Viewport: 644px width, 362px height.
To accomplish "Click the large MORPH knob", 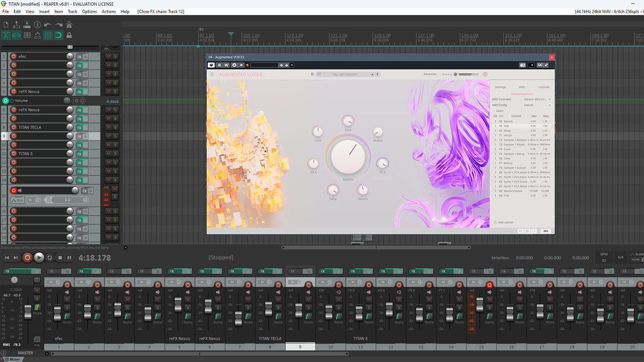I will click(348, 157).
